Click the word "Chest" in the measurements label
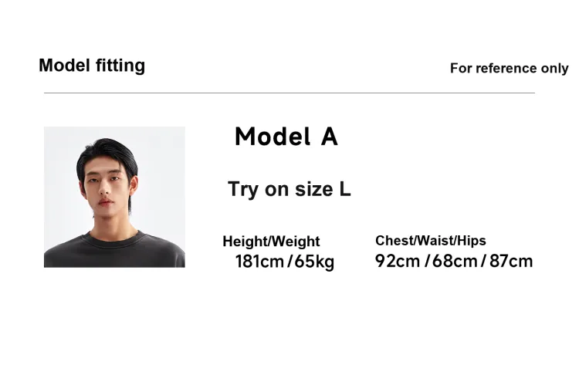 (x=394, y=241)
